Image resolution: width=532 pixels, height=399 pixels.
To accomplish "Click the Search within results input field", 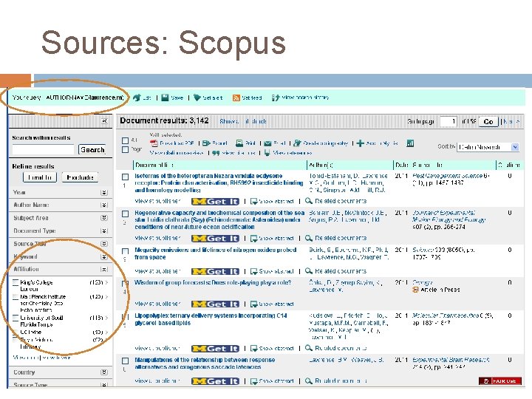I will coord(43,149).
